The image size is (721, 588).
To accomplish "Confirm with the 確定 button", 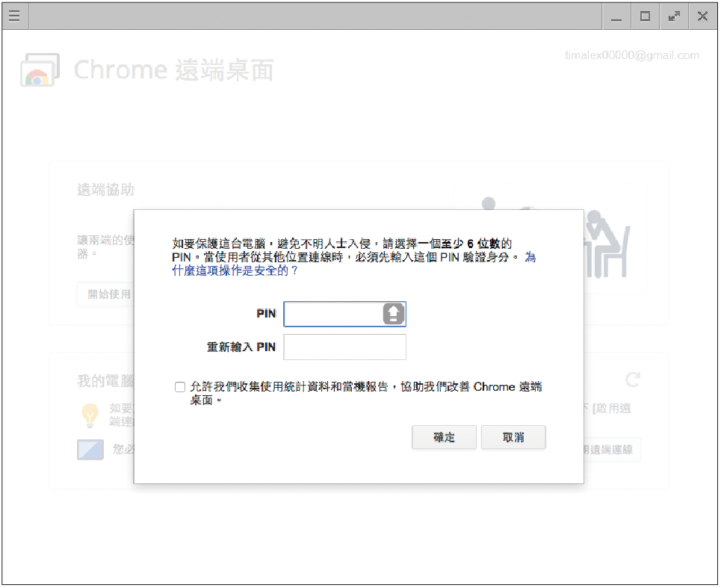I will point(445,437).
